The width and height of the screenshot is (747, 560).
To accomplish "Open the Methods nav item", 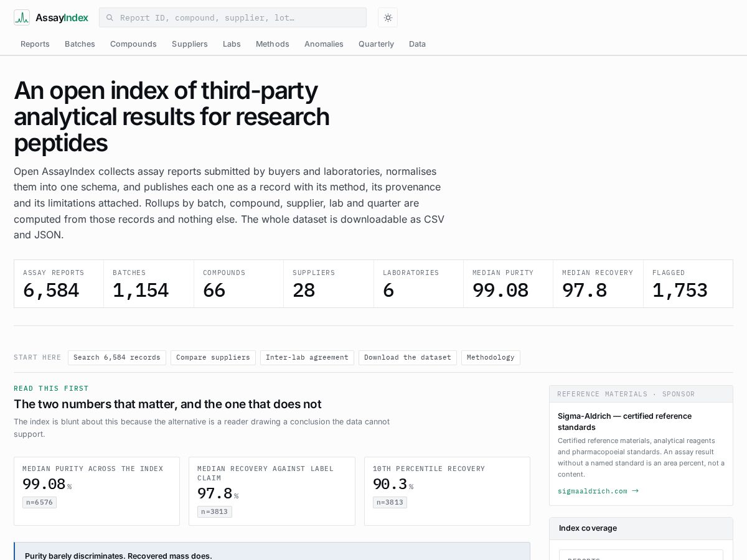I will coord(273,44).
